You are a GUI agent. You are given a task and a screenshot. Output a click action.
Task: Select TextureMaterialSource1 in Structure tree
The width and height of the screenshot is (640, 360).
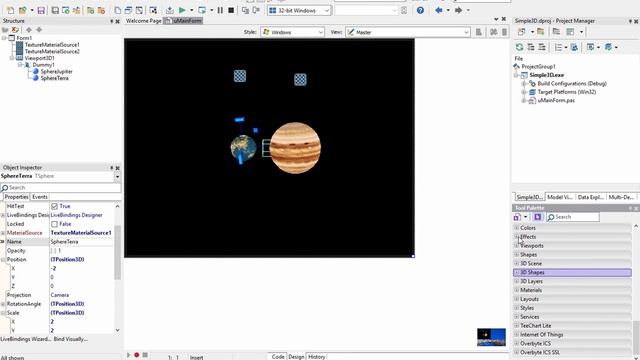[52, 44]
